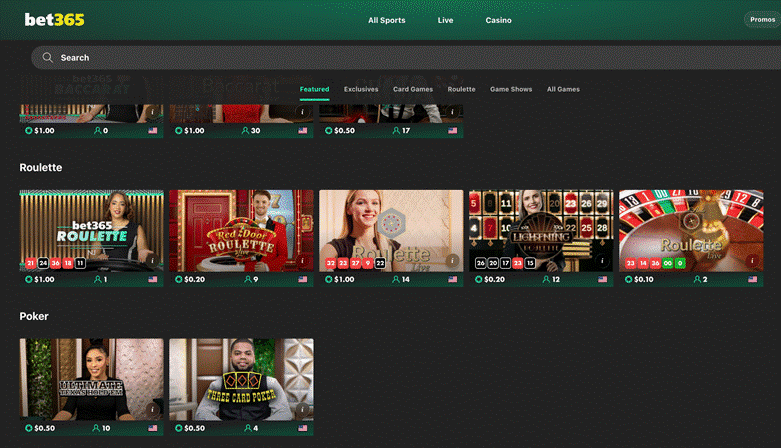Open the Roulette tab

point(461,89)
